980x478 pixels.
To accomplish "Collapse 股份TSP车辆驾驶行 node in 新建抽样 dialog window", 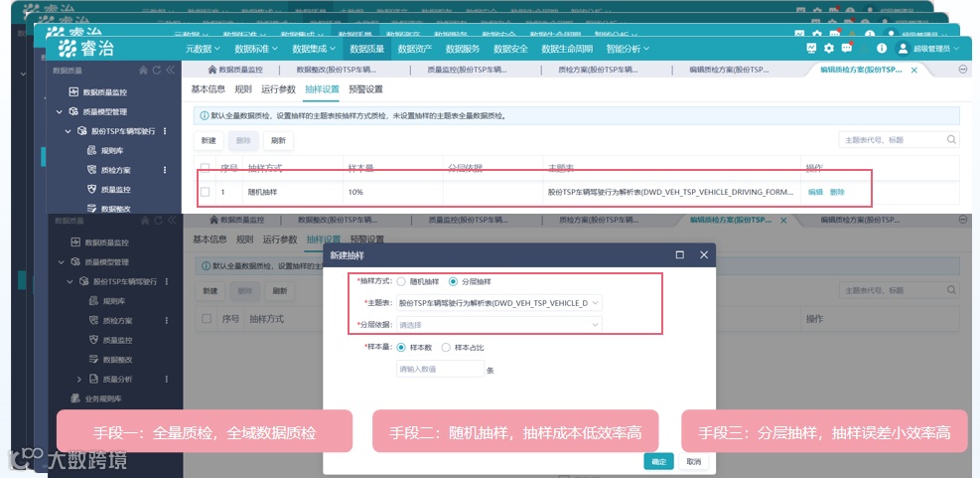I will pos(70,281).
